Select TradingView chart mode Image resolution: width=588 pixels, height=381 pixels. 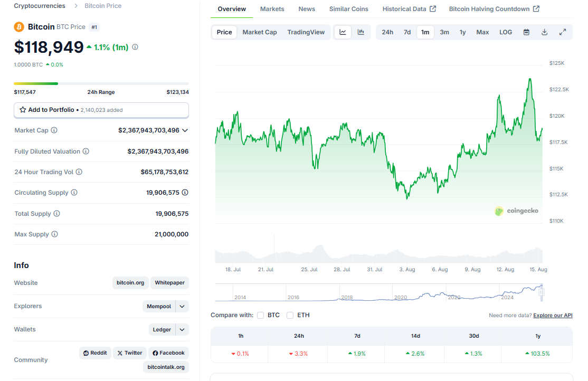[306, 32]
